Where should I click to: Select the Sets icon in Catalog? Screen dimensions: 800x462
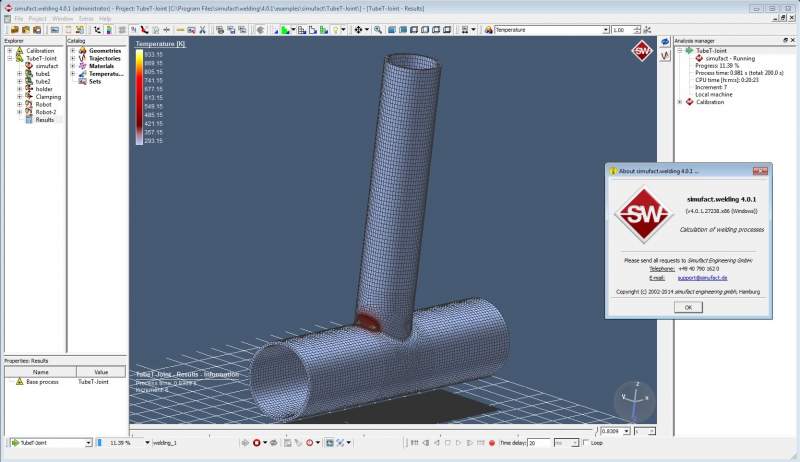click(x=83, y=81)
